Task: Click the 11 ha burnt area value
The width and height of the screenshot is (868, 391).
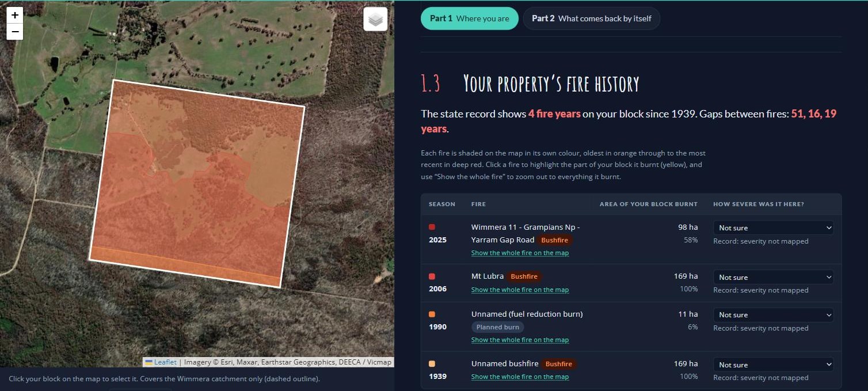Action: [689, 314]
